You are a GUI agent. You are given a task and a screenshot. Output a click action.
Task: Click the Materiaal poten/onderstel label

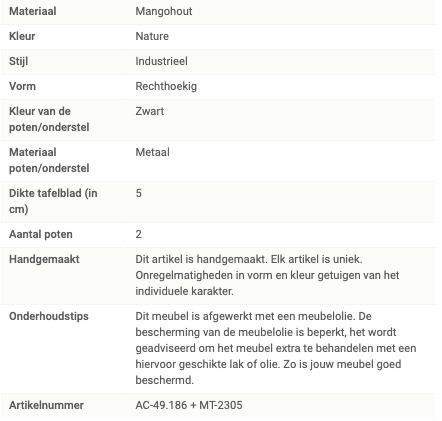(49, 160)
